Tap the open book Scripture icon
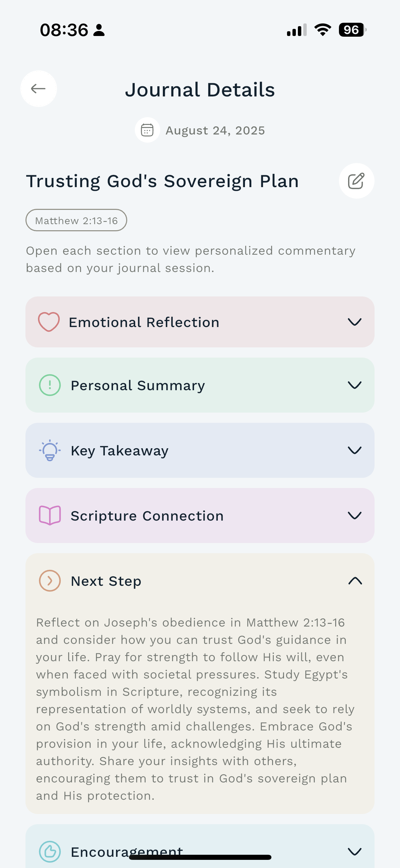 (x=50, y=516)
